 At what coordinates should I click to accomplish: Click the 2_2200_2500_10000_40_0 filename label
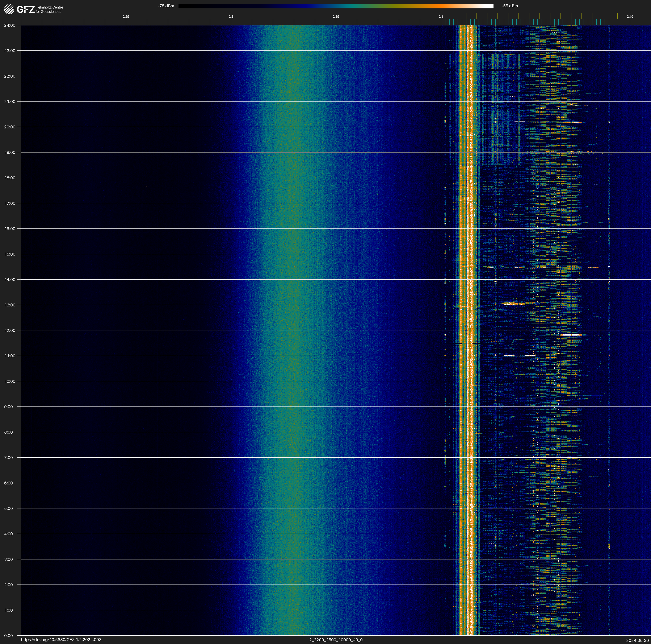(336, 640)
